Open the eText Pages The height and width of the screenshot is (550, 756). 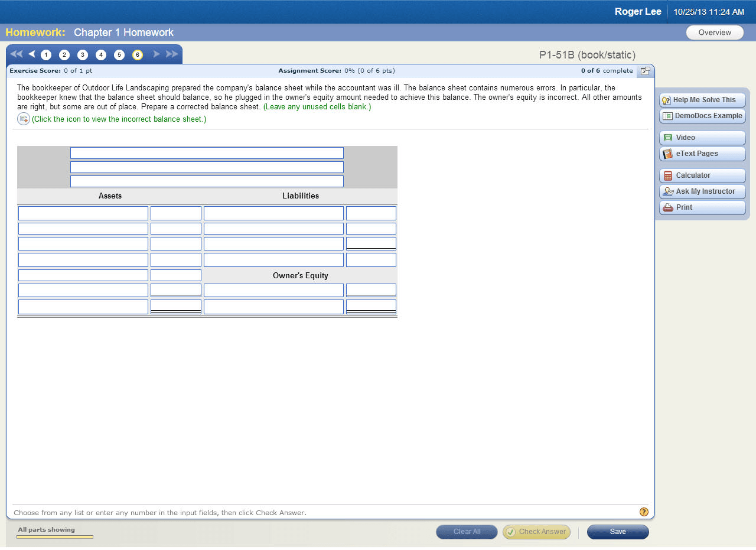[x=702, y=154]
